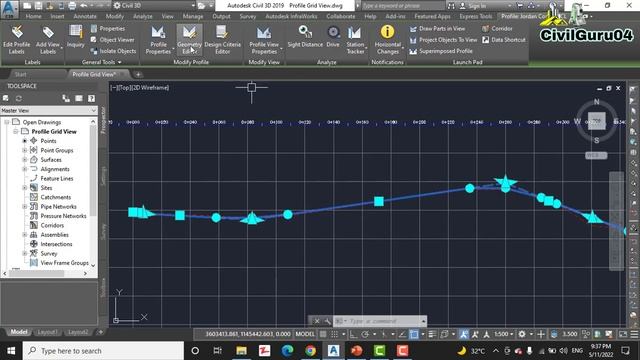
Task: Select Surfaces in Toolspace tree
Action: (x=51, y=160)
